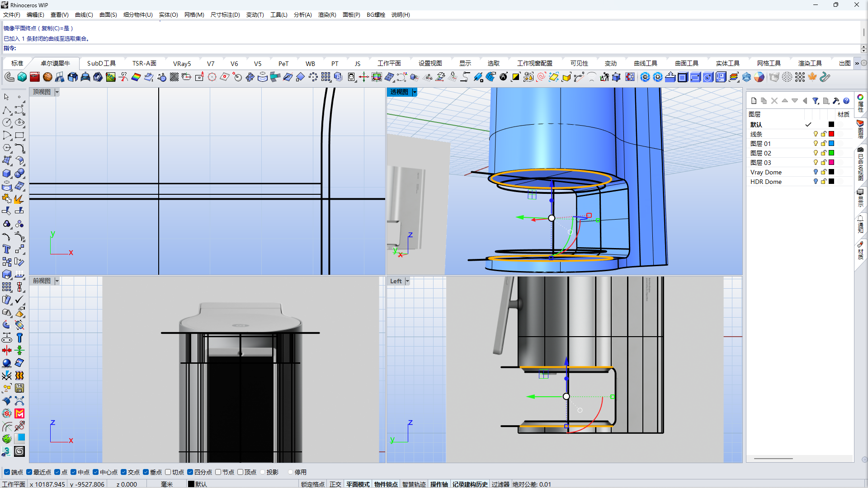Image resolution: width=868 pixels, height=488 pixels.
Task: Toggle visibility bulb of 图层 01 layer
Action: tap(816, 143)
